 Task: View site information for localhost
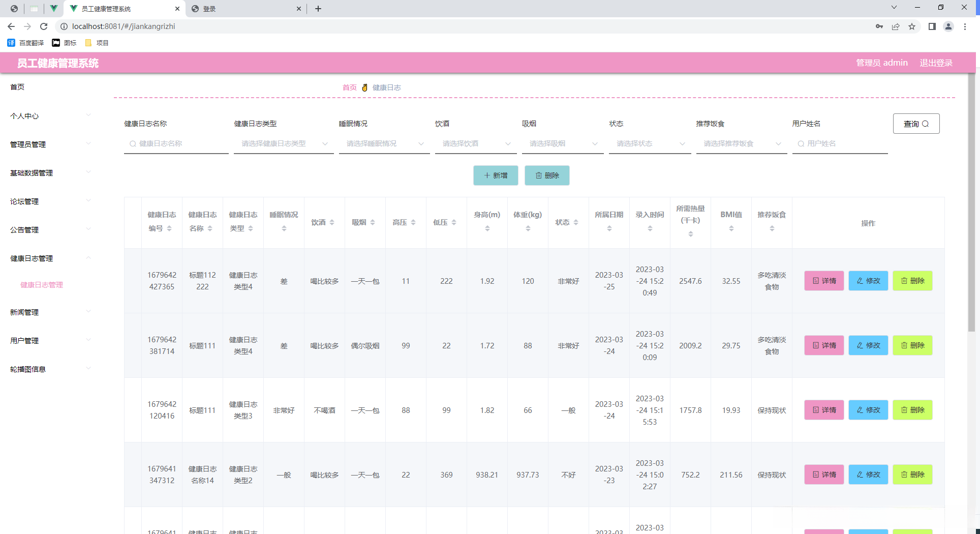click(64, 26)
